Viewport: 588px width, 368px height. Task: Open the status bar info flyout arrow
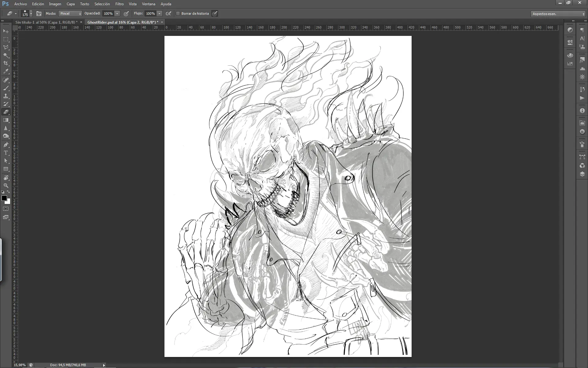pyautogui.click(x=104, y=365)
